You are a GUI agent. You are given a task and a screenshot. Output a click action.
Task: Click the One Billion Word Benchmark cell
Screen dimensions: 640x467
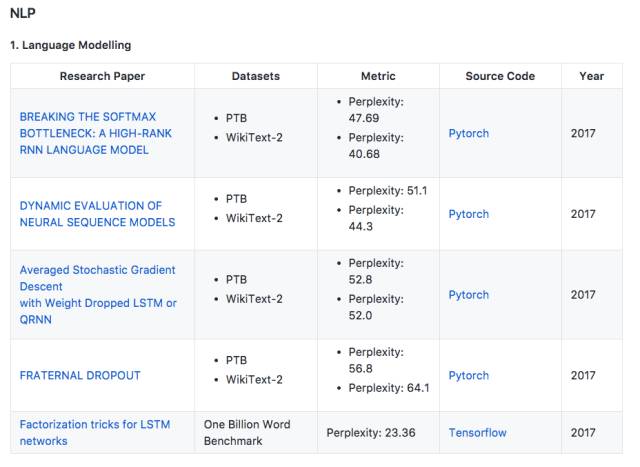click(x=247, y=432)
